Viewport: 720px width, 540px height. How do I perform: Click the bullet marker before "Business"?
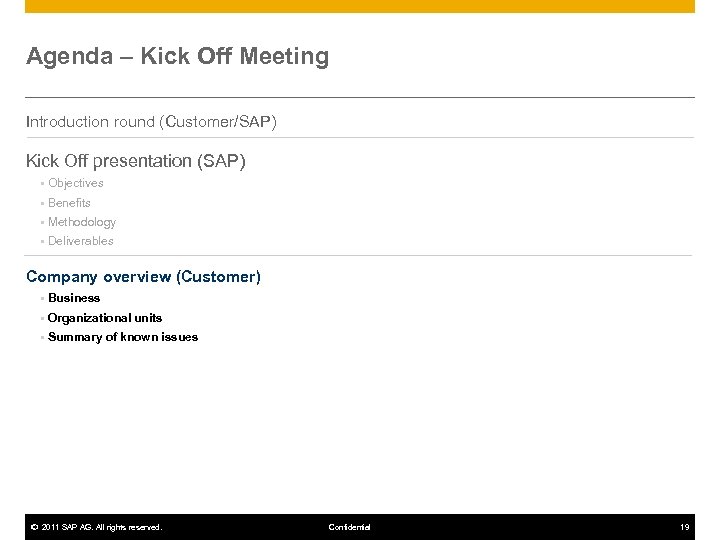click(x=43, y=298)
